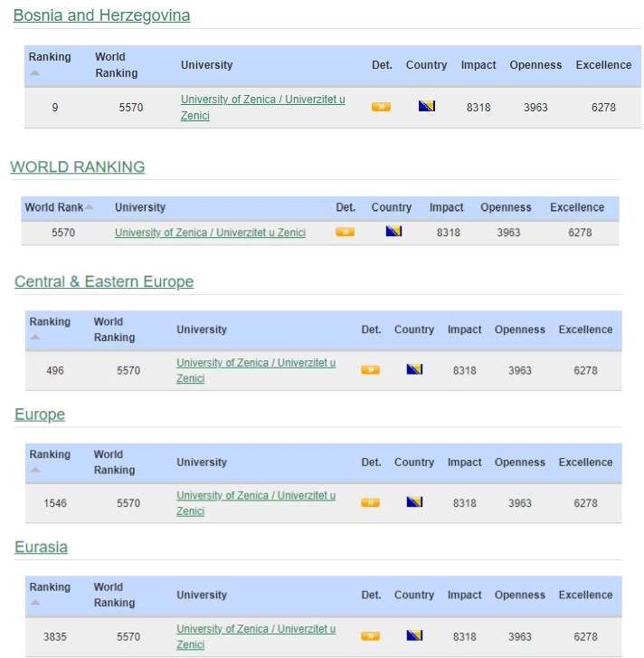This screenshot has height=658, width=644.
Task: Click the Bosnia flag icon in World Ranking row
Action: coord(393,232)
